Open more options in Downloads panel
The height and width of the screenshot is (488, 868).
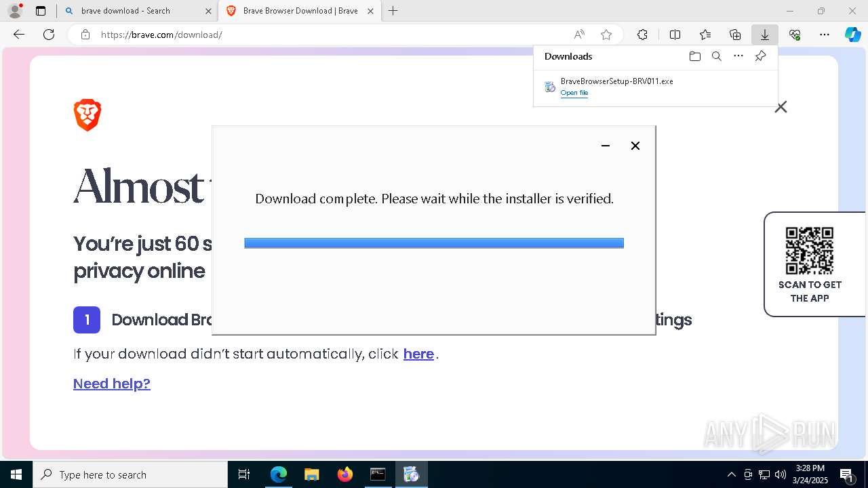(738, 56)
